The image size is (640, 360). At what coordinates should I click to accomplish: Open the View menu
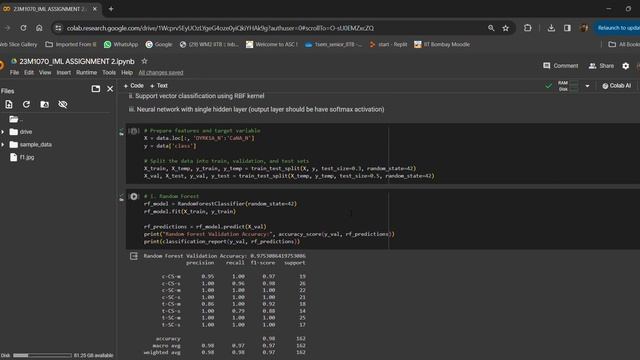pos(45,72)
